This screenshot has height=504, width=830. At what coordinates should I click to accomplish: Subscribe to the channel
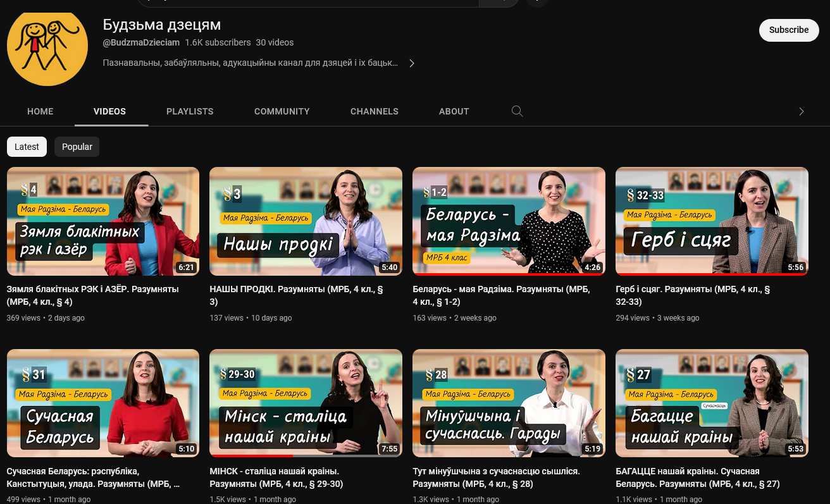[x=789, y=30]
